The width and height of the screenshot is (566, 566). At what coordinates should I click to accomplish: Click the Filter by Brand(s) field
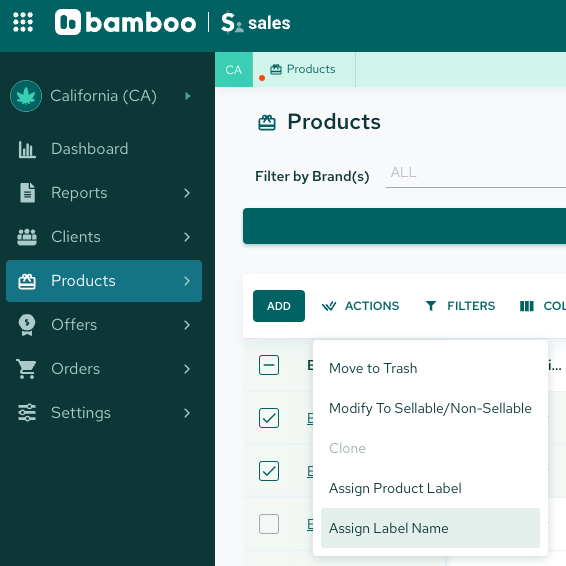[x=476, y=173]
